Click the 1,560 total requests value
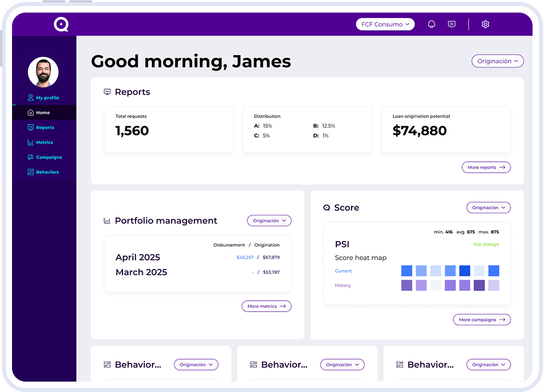The width and height of the screenshot is (543, 392). pos(132,131)
